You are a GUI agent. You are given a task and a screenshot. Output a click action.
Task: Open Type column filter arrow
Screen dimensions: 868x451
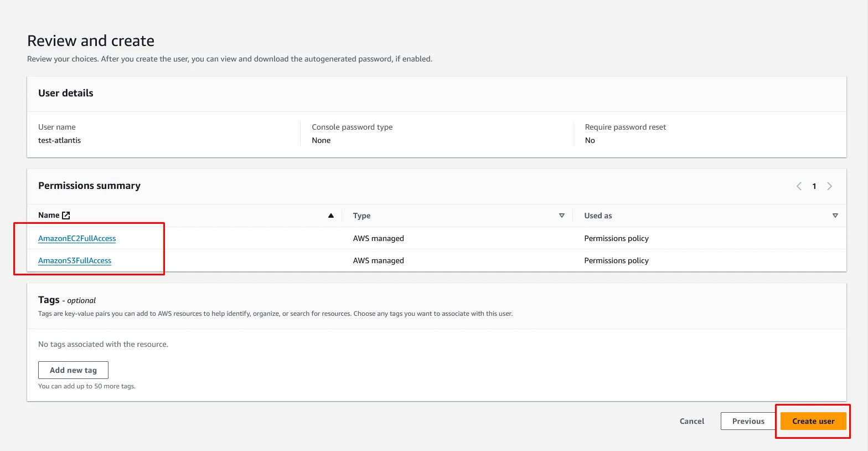[562, 216]
